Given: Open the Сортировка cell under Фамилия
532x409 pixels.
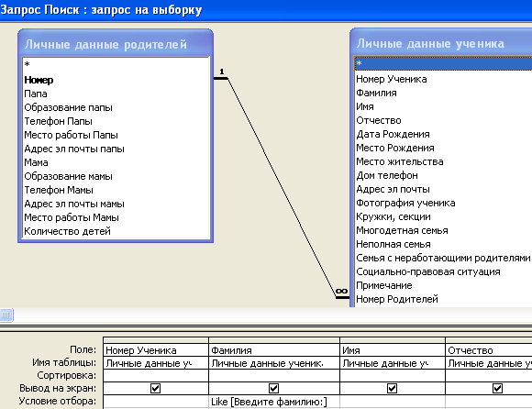Looking at the screenshot, I should click(274, 375).
